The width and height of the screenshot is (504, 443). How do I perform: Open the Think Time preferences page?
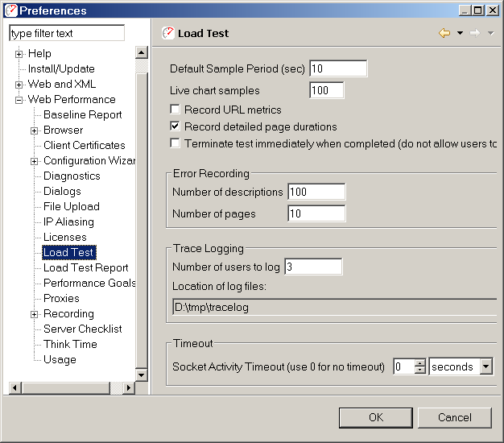click(x=70, y=344)
